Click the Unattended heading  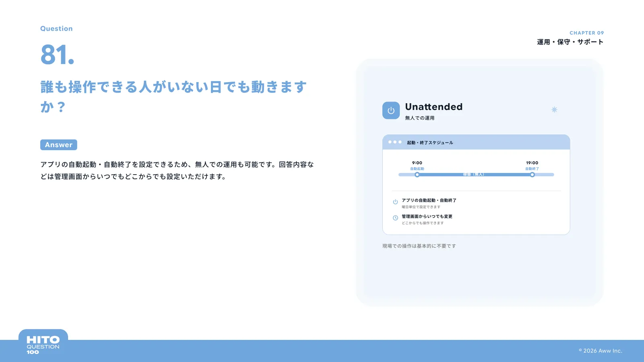(434, 107)
